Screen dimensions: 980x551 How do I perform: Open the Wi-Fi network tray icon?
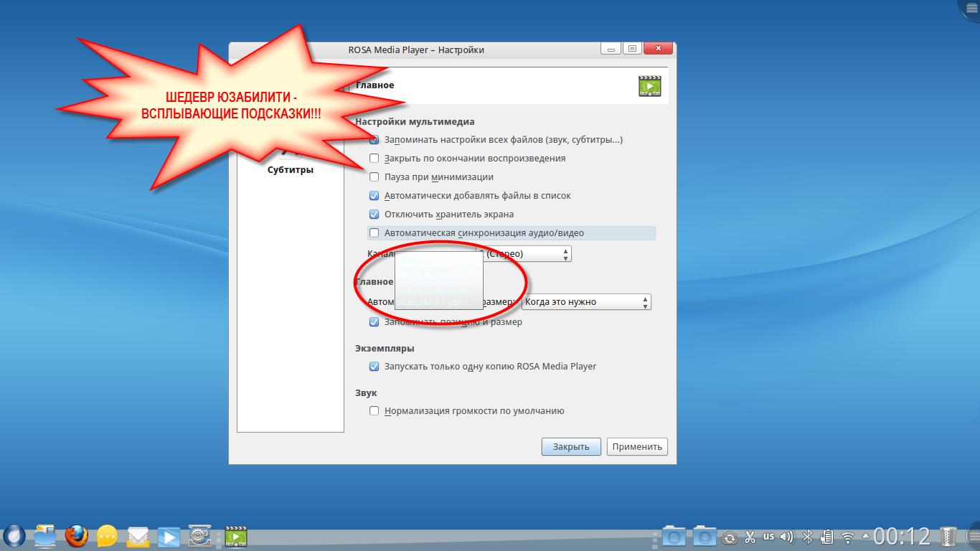(x=848, y=537)
